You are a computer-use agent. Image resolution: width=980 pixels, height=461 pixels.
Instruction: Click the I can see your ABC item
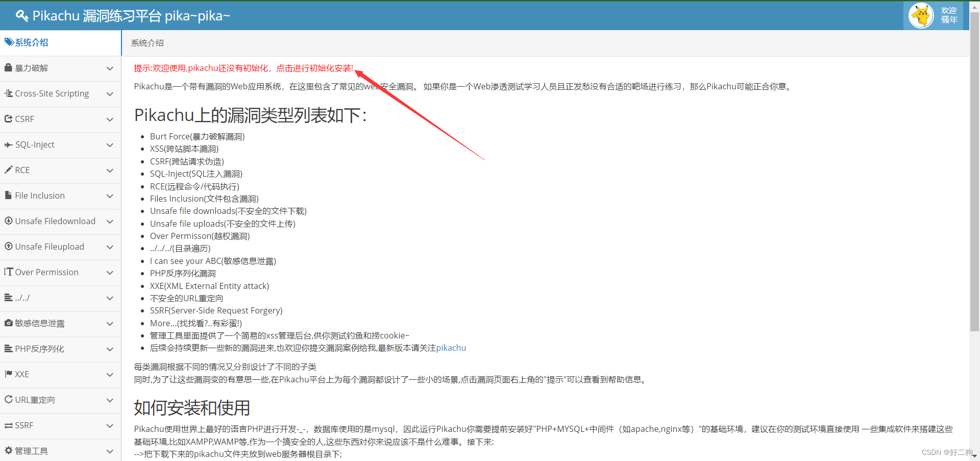[213, 261]
